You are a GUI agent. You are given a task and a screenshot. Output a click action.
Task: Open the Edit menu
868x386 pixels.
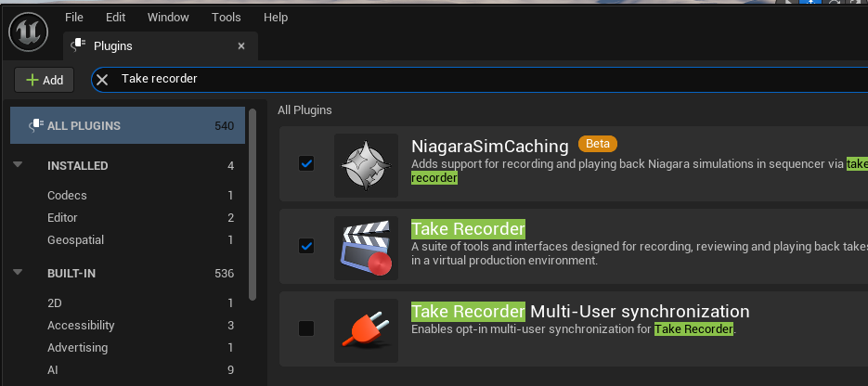pos(115,17)
